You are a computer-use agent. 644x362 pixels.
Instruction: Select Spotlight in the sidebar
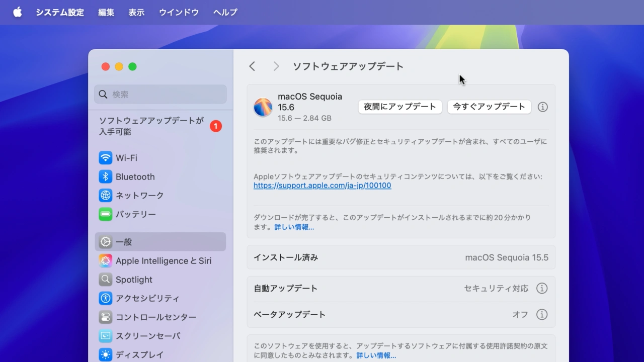click(134, 280)
